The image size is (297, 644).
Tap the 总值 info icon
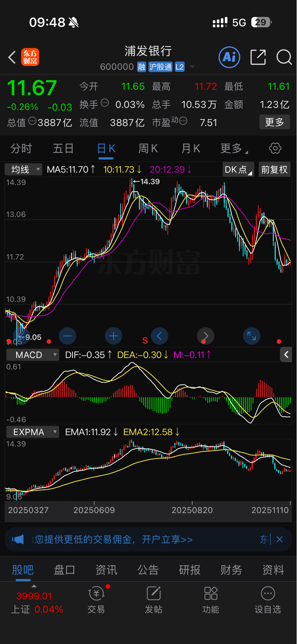(32, 121)
